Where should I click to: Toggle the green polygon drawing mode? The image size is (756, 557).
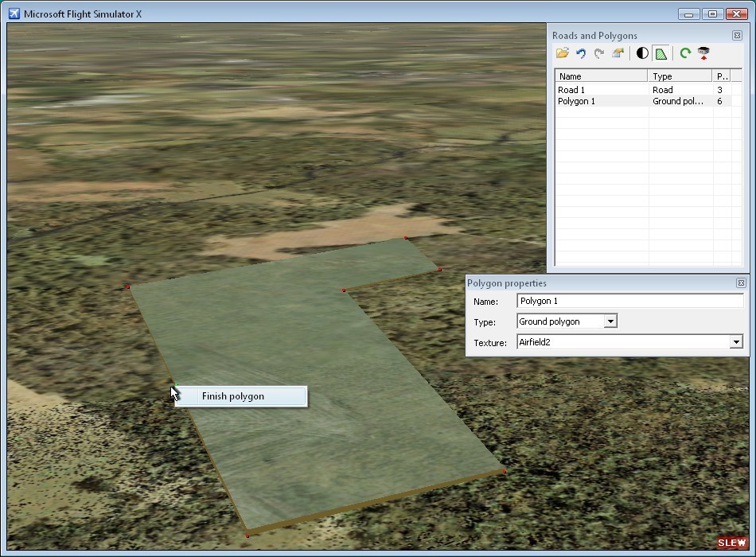point(661,53)
